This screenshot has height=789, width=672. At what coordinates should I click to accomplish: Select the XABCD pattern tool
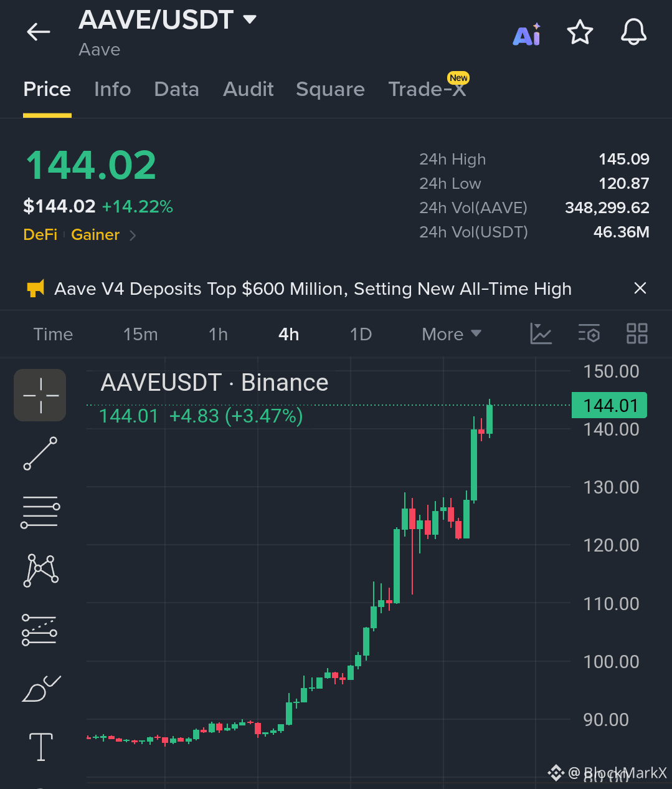41,570
